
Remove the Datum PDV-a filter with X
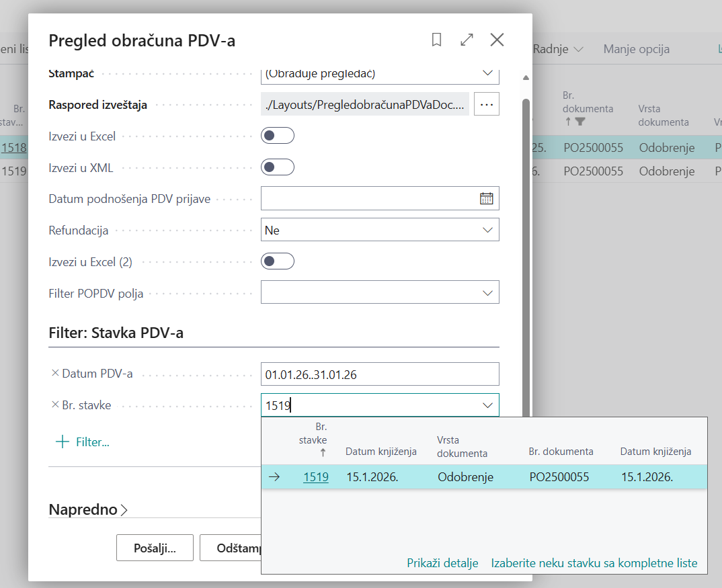coord(54,374)
